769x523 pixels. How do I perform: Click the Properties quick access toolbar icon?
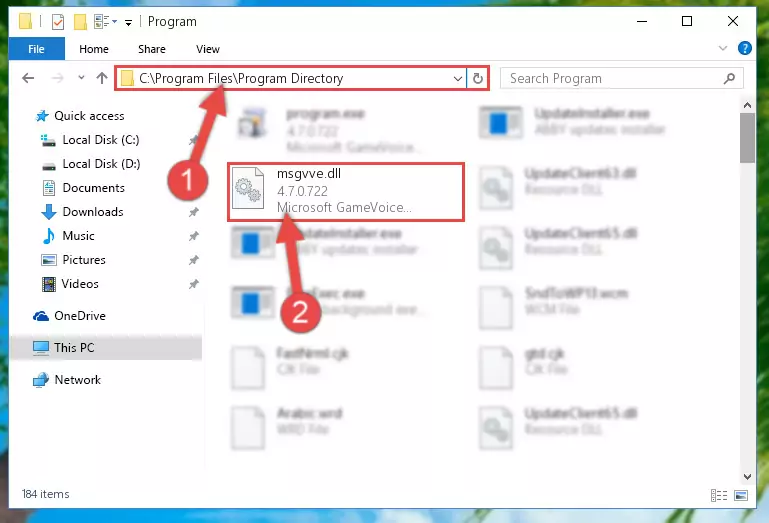pyautogui.click(x=58, y=22)
